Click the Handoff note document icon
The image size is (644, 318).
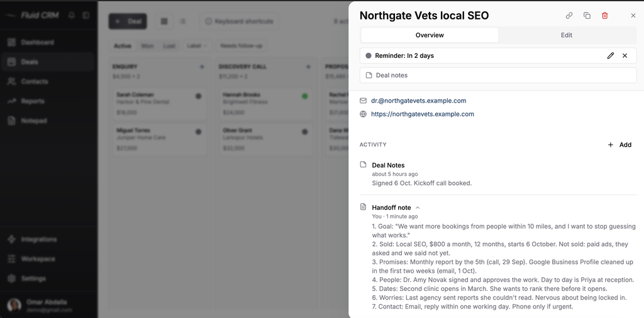click(363, 207)
